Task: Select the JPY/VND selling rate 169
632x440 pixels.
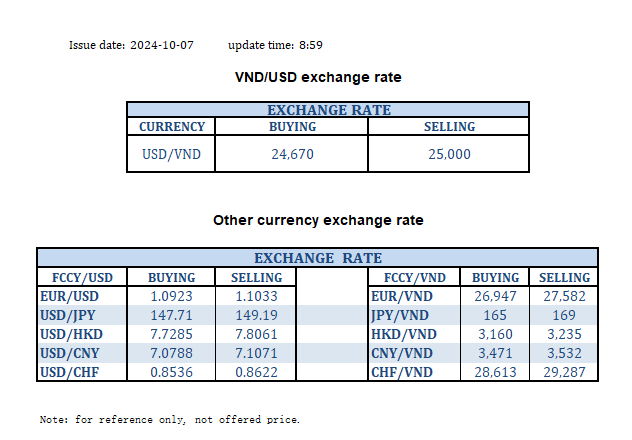Action: (565, 315)
